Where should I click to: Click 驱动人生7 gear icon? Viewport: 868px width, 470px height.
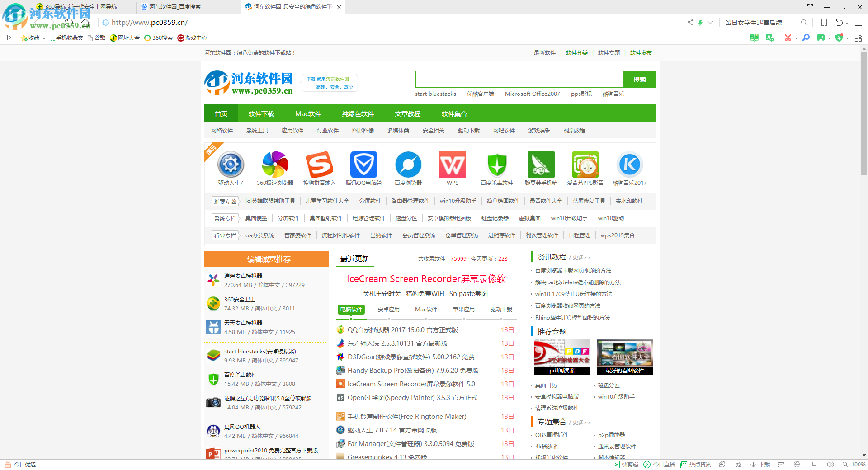[231, 164]
